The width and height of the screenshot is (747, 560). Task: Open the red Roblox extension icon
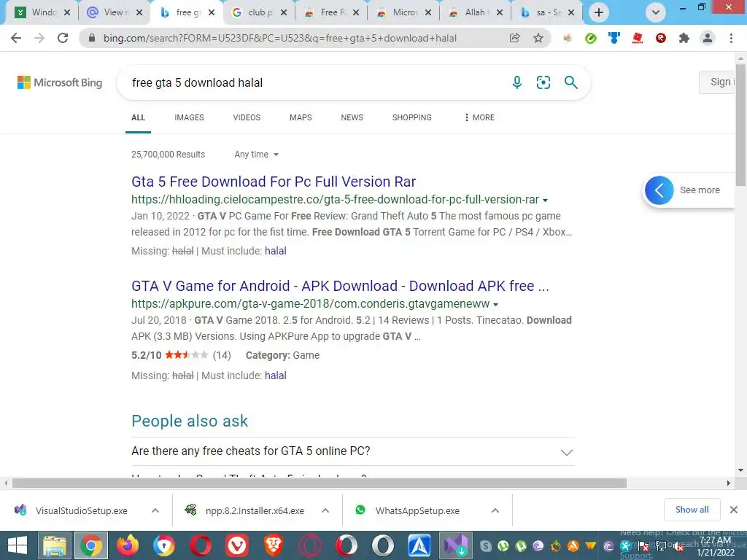point(638,38)
